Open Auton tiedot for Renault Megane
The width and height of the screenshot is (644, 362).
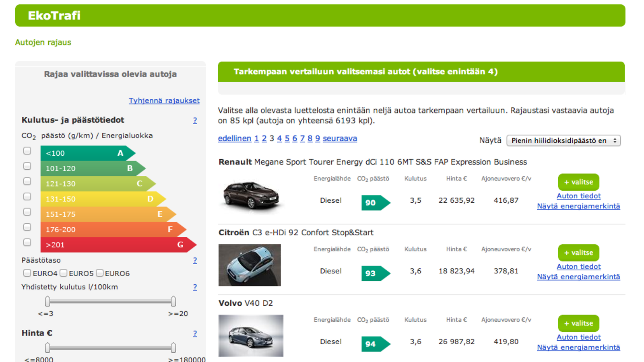point(578,196)
